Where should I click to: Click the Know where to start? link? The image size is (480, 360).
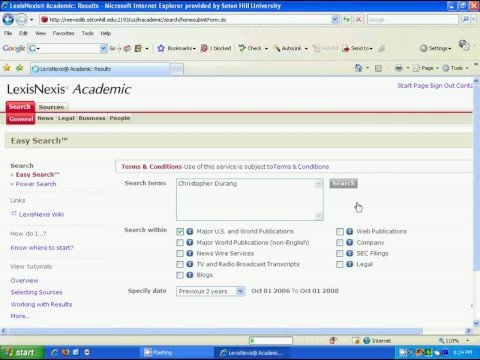pos(42,248)
